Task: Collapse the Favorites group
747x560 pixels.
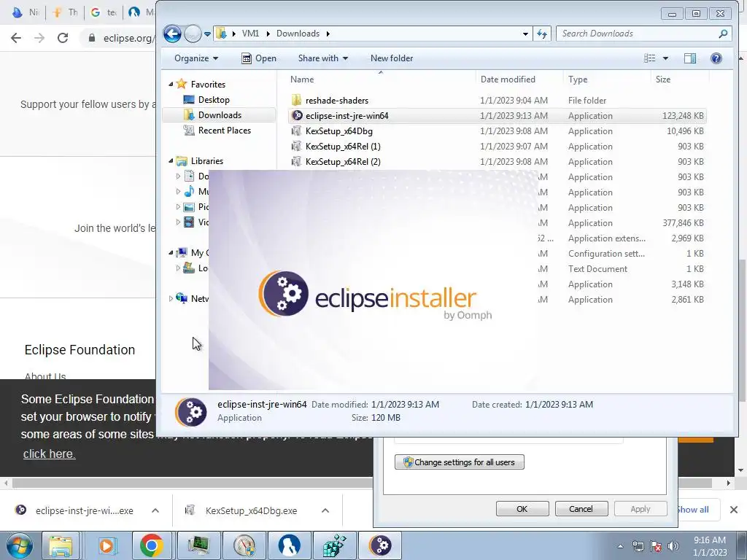Action: pyautogui.click(x=171, y=85)
